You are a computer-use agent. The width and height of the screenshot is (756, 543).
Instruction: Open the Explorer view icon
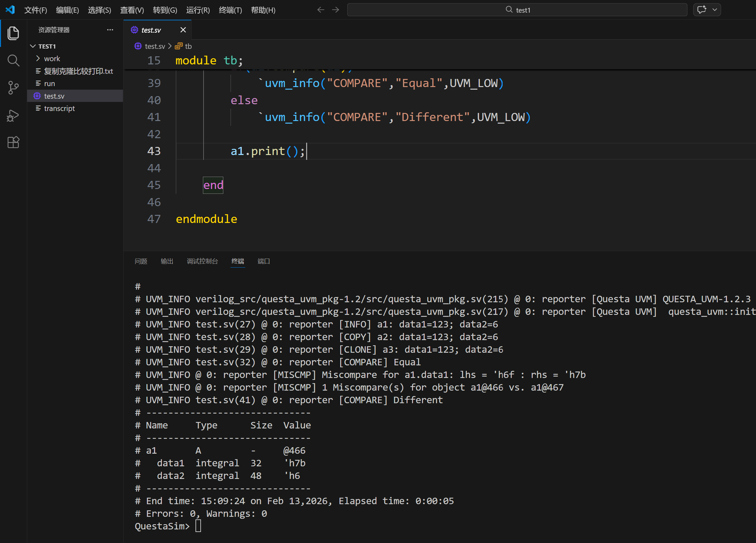tap(13, 33)
